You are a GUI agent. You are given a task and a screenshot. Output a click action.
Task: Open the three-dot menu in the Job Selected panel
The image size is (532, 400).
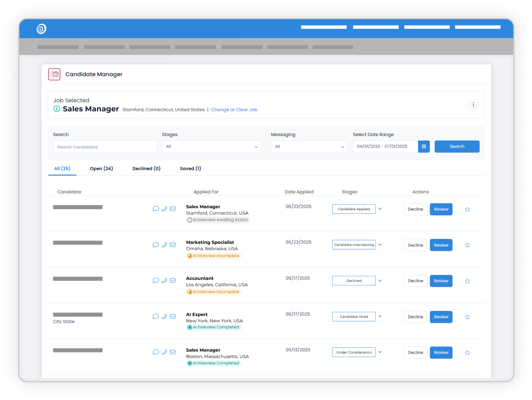tap(473, 105)
